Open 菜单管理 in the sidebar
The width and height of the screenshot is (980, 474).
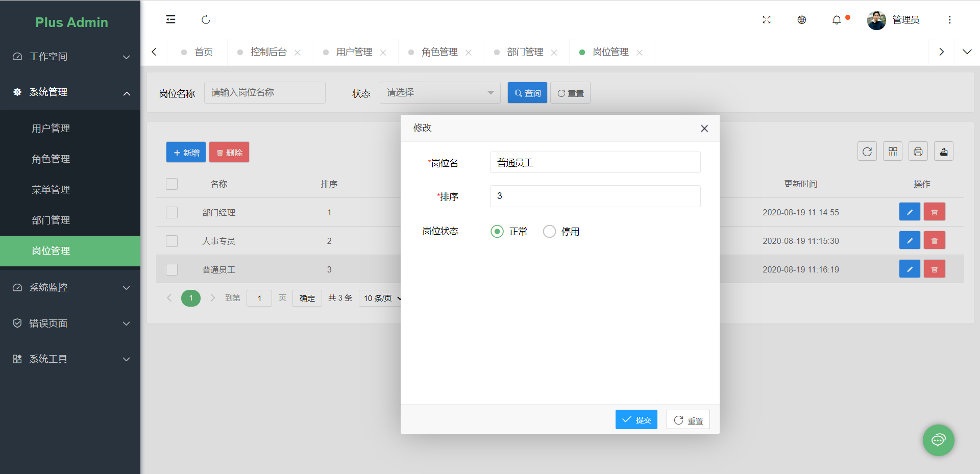tap(70, 189)
